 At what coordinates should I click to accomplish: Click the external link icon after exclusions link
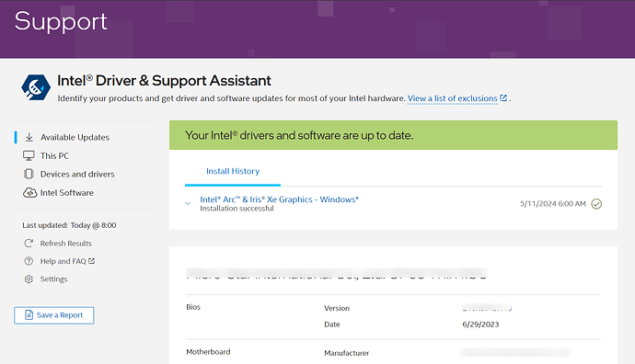point(503,97)
